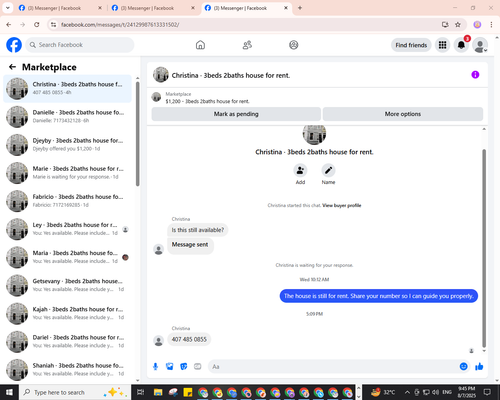Choose a sticker icon

pos(184,367)
